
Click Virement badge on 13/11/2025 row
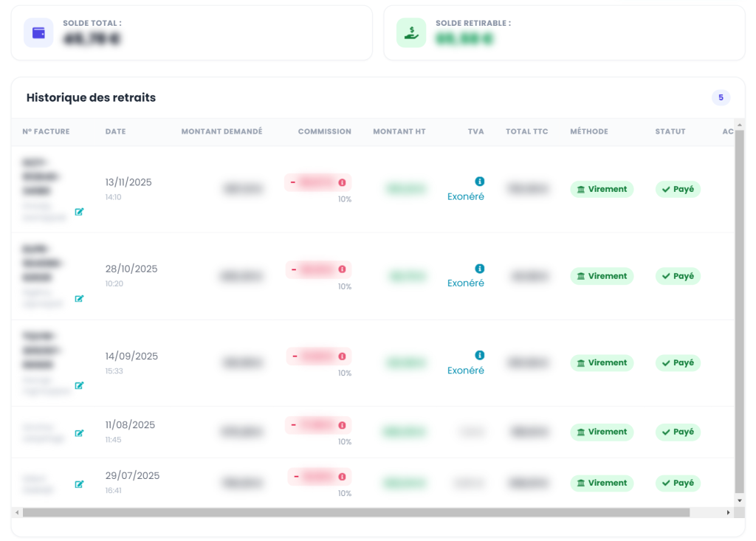602,189
